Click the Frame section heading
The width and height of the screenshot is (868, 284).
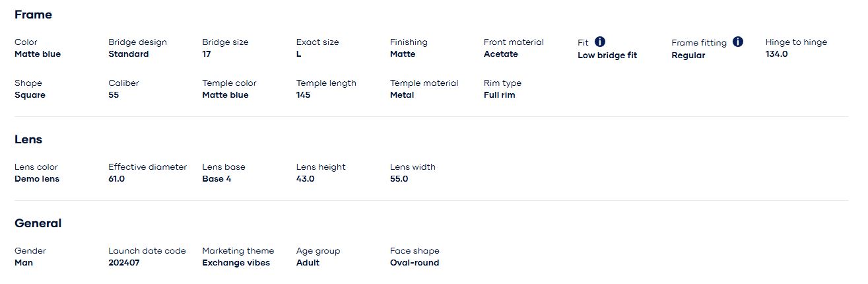pyautogui.click(x=33, y=15)
